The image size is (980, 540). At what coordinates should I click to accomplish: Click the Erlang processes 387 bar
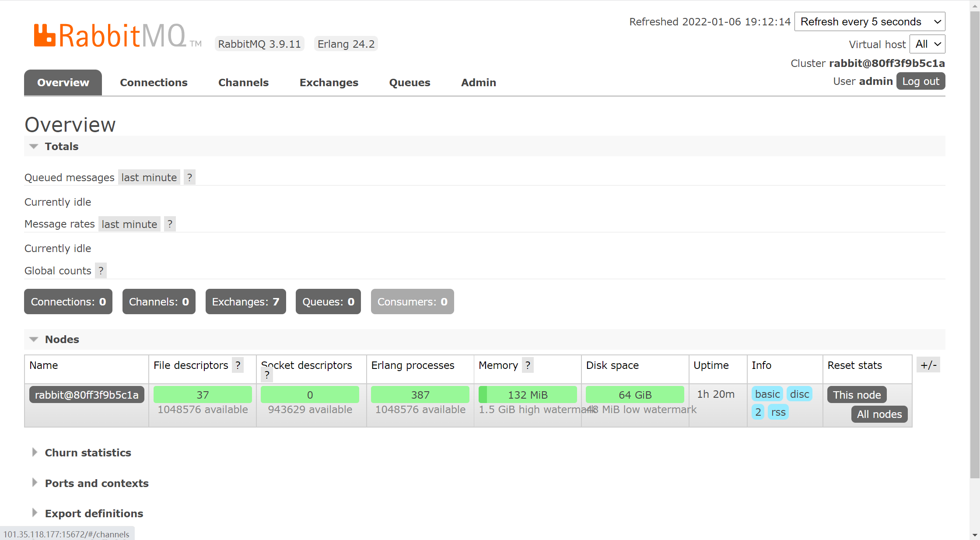tap(420, 395)
